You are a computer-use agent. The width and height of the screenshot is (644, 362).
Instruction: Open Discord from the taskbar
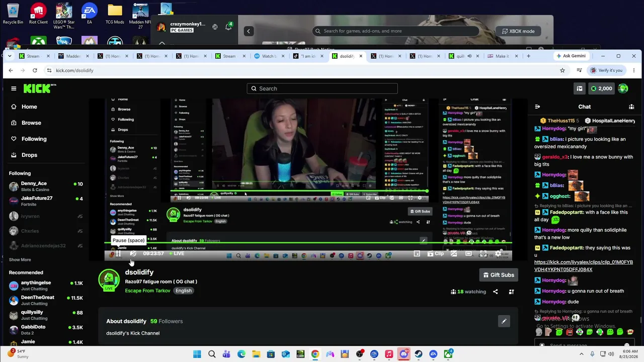(404, 354)
